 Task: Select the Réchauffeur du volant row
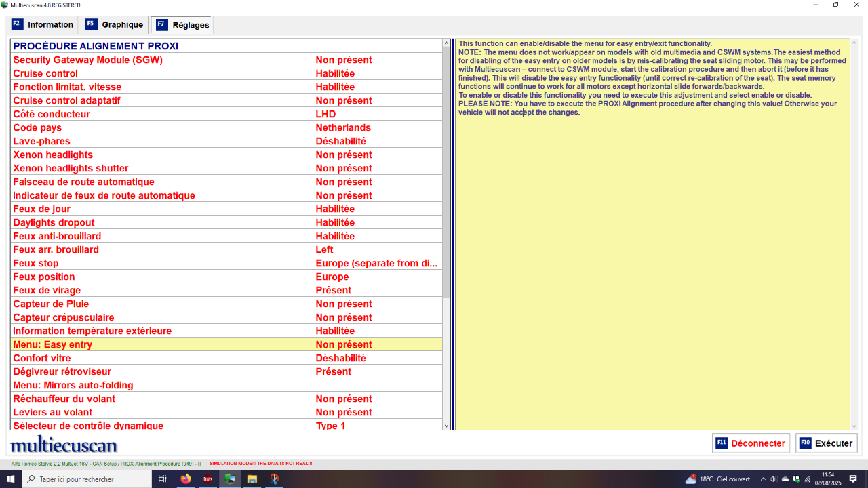tap(226, 399)
